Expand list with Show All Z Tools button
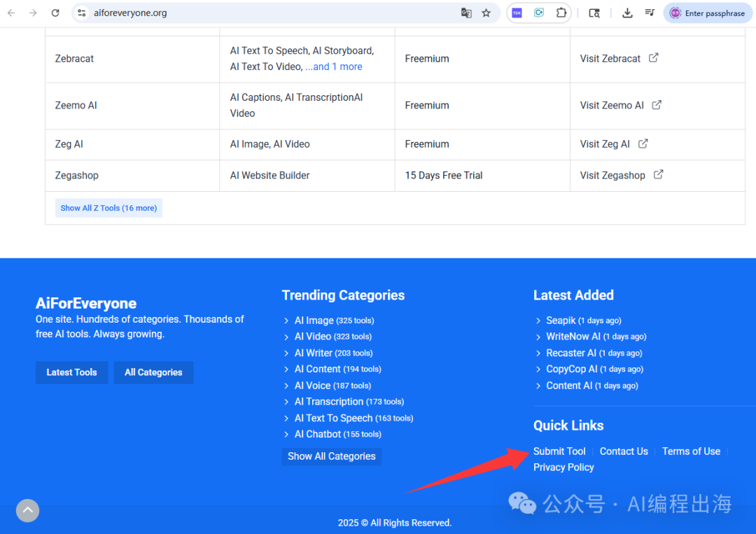Viewport: 756px width, 534px height. tap(108, 208)
